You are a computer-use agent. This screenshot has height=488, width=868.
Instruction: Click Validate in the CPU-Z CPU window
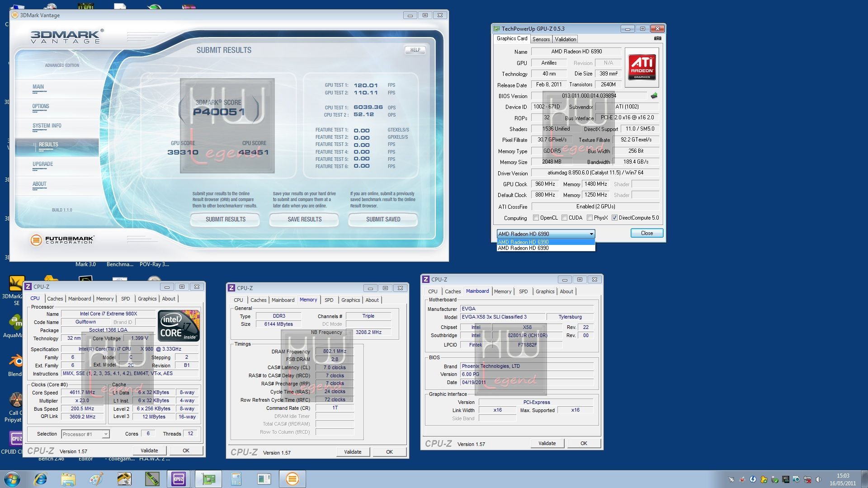coord(149,450)
